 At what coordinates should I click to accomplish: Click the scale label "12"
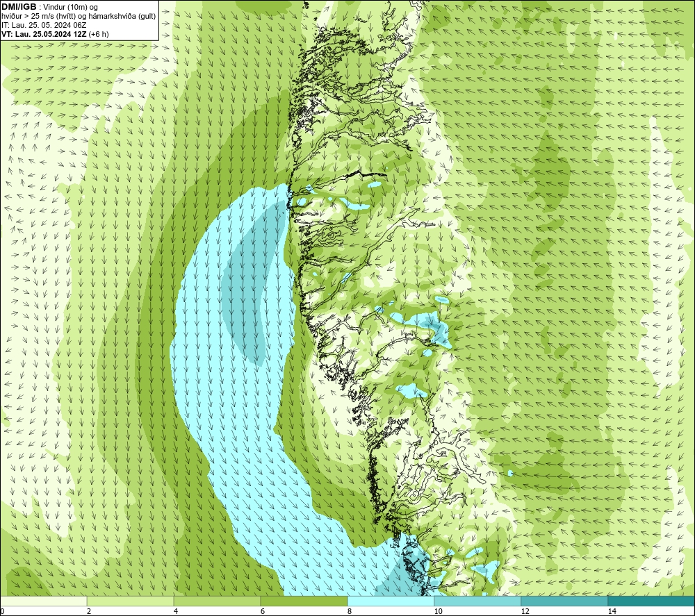tap(525, 611)
